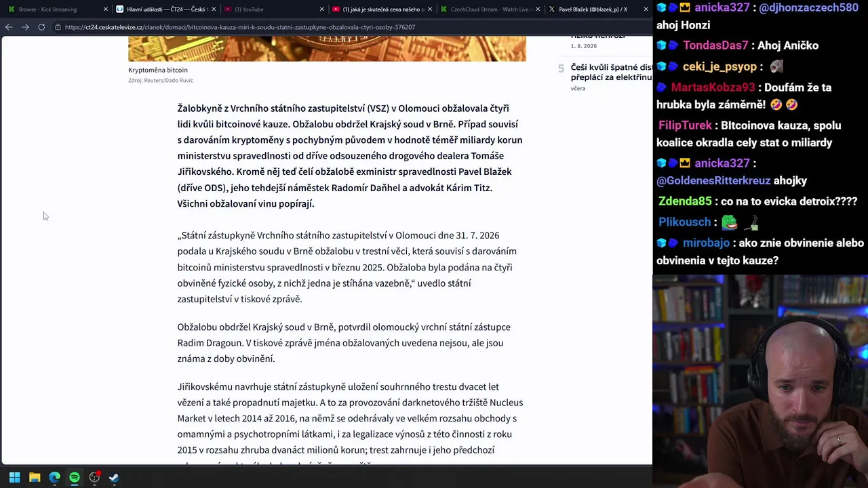Open the Windows Start menu
The width and height of the screenshot is (868, 488).
click(x=14, y=477)
